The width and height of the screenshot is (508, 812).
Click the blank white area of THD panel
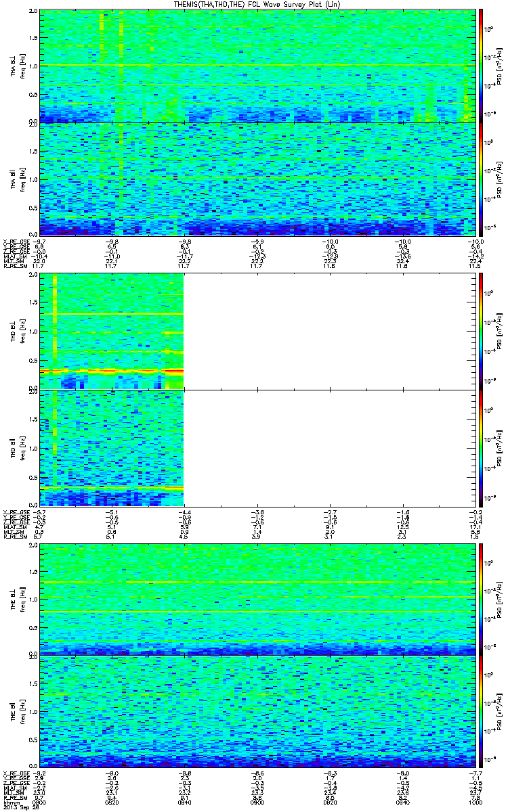[329, 389]
